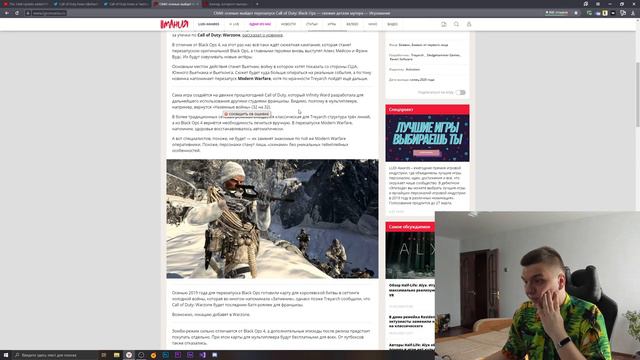The width and height of the screenshot is (640, 360).
Task: Open the bold 'Modern Warfare' link
Action: click(254, 78)
